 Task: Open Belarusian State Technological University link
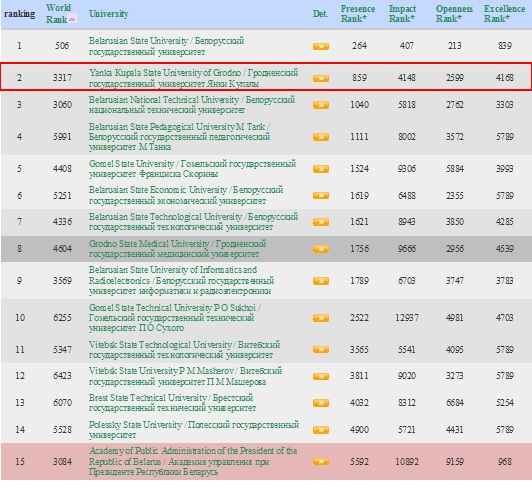coord(193,222)
